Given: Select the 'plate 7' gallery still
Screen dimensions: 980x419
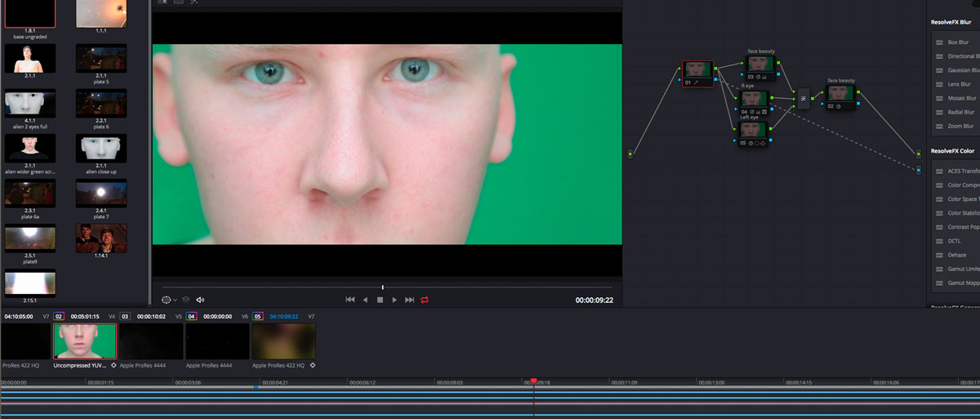Looking at the screenshot, I should (x=101, y=194).
